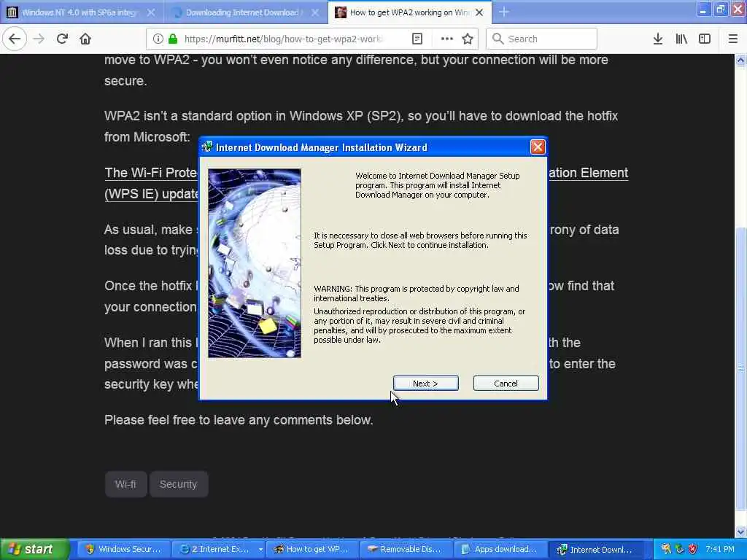
Task: Open Apps download taskbar window
Action: [x=500, y=549]
